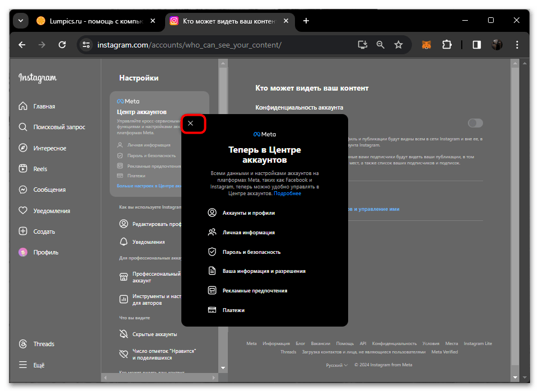Image resolution: width=539 pixels, height=392 pixels.
Task: Click the Больше настроек в Центре аккаунтов link
Action: click(149, 186)
